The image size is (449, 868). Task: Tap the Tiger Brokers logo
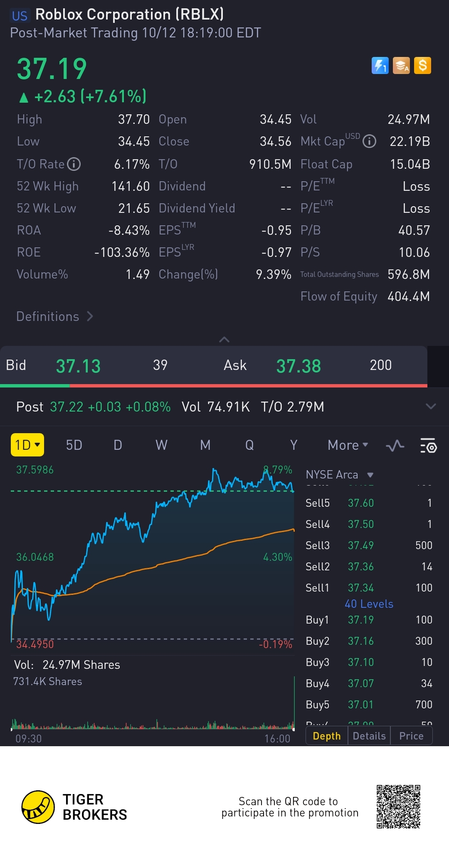(x=38, y=807)
